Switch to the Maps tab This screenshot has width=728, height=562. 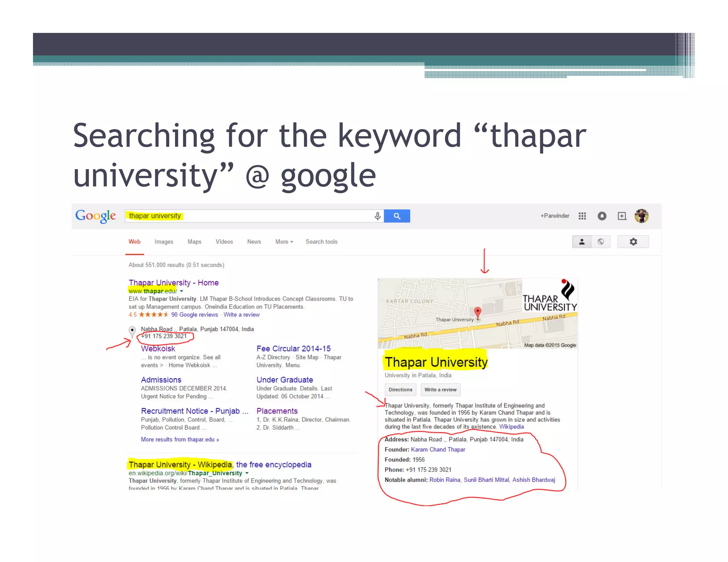[x=194, y=242]
